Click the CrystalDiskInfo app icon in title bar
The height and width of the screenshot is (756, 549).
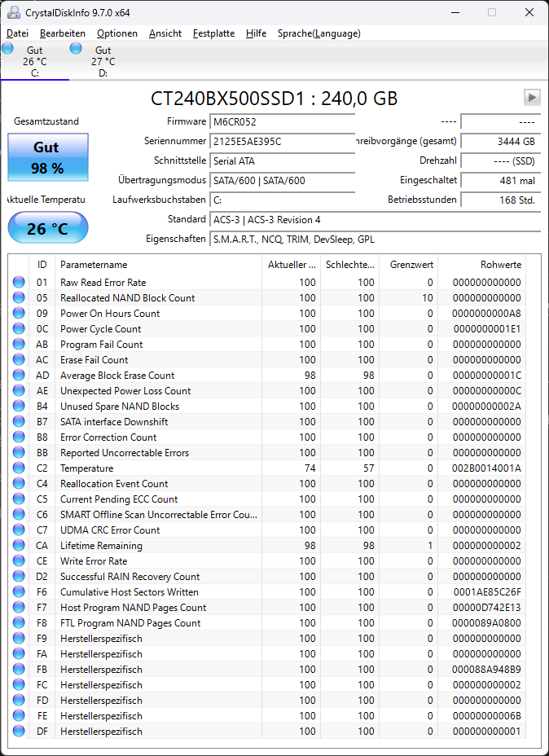tap(14, 12)
